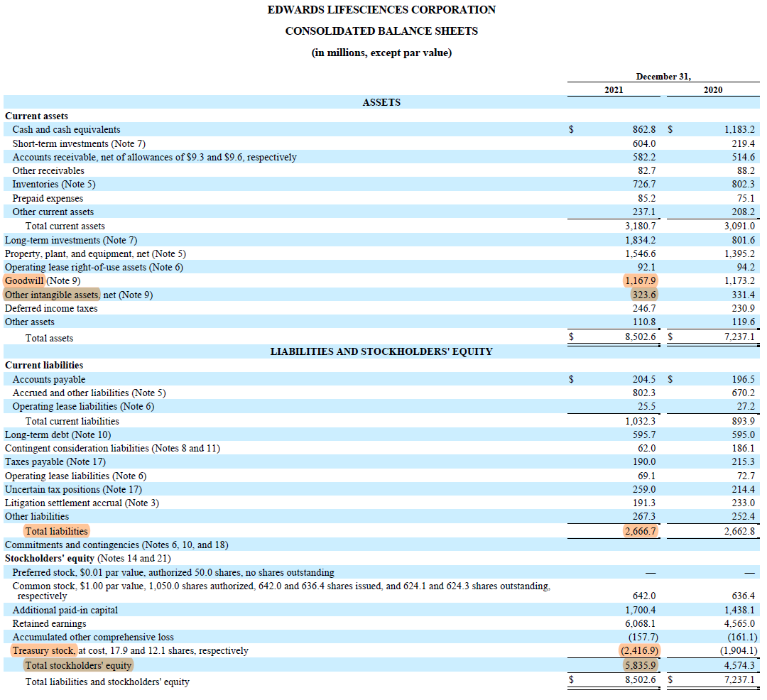Click 'Other liabilities' row label
767x700 pixels.
point(37,517)
